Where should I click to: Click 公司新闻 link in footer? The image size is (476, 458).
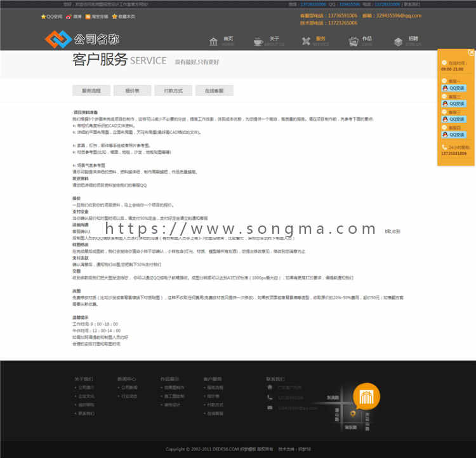[129, 387]
